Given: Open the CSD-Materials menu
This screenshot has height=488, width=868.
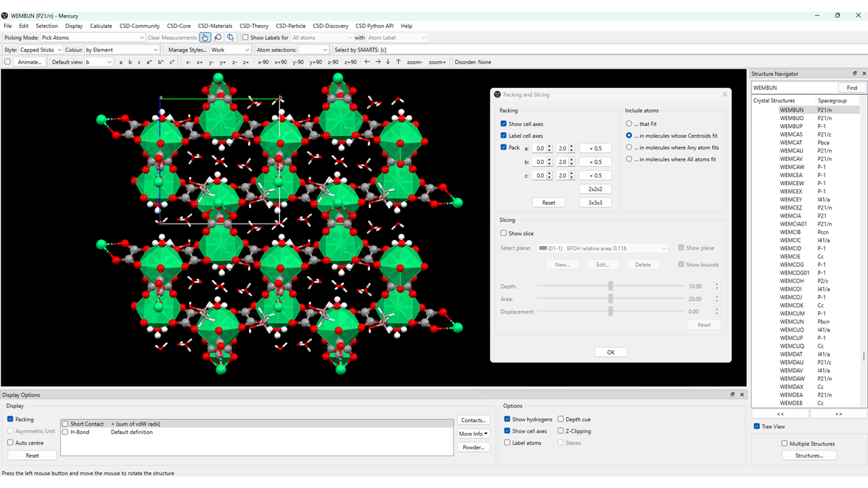Looking at the screenshot, I should (x=215, y=26).
